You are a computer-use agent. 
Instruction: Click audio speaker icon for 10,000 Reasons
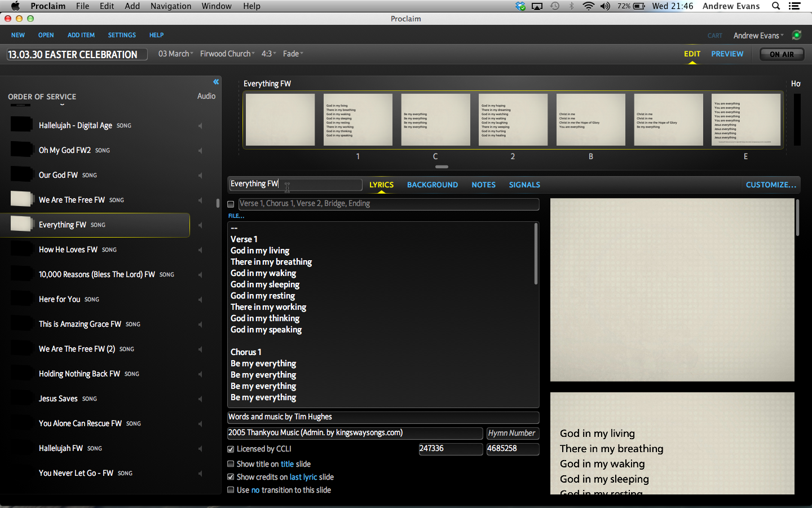click(x=200, y=275)
